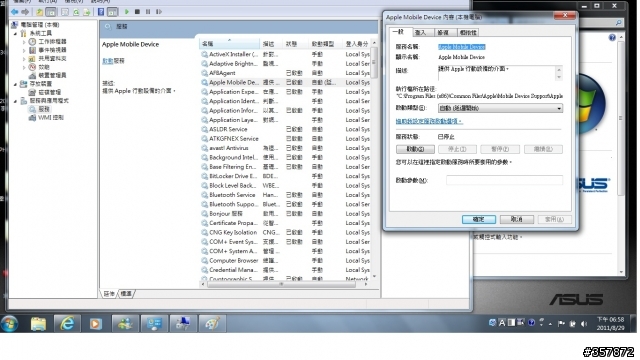
Task: Open Internet Explorer from the taskbar
Action: [67, 324]
